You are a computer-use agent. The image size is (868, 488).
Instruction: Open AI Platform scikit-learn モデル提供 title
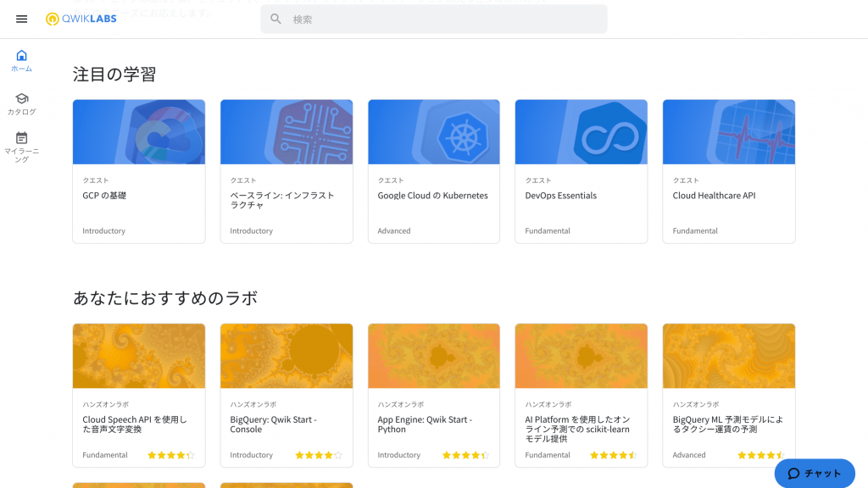(x=577, y=429)
